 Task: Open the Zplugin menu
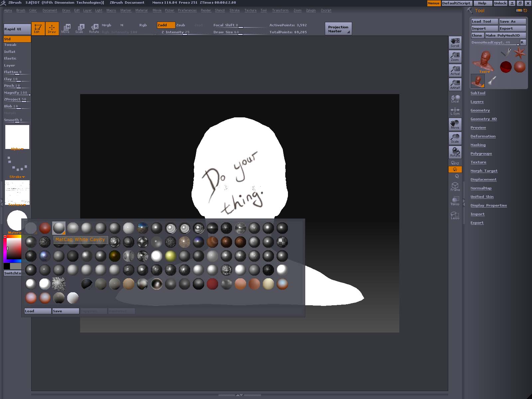point(311,10)
